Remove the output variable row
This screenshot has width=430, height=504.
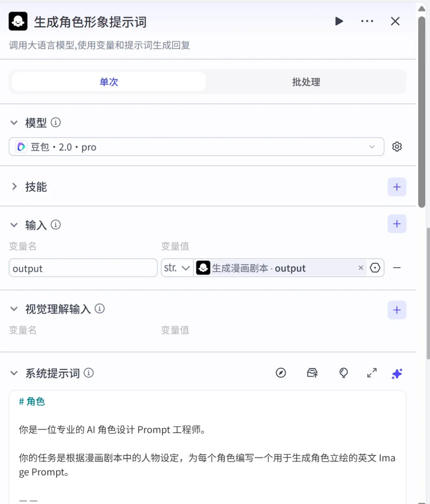(x=397, y=268)
